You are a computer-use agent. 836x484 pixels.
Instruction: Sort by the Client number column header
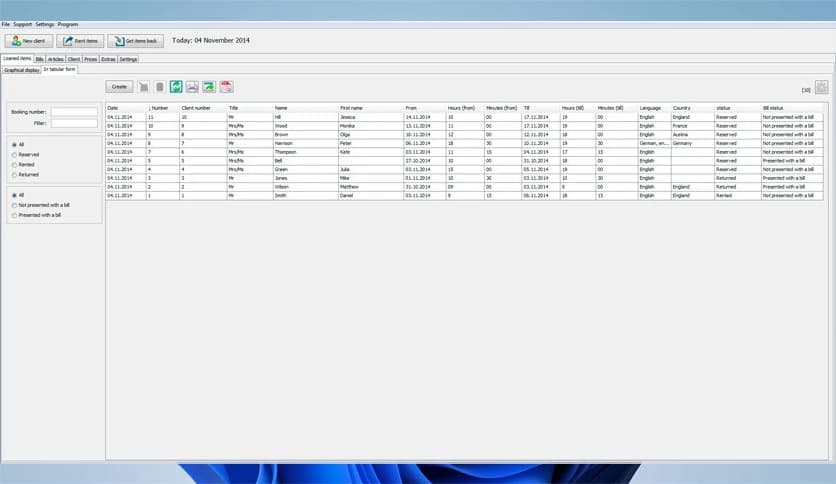[203, 108]
